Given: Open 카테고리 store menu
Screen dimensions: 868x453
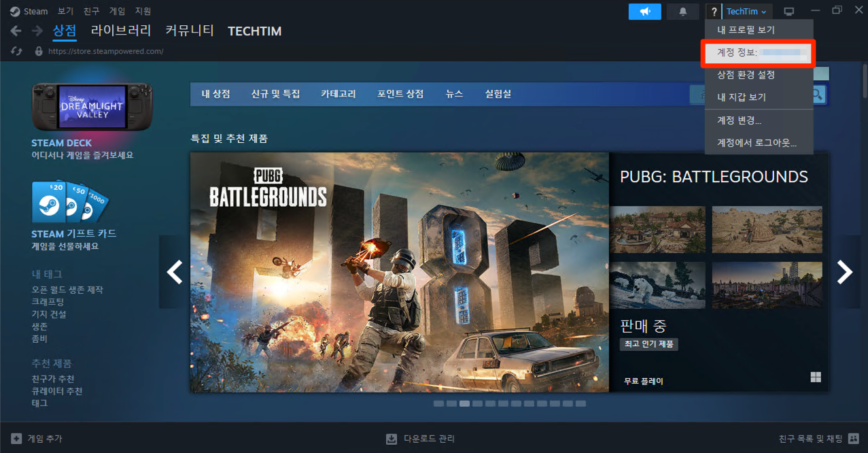Looking at the screenshot, I should (338, 94).
